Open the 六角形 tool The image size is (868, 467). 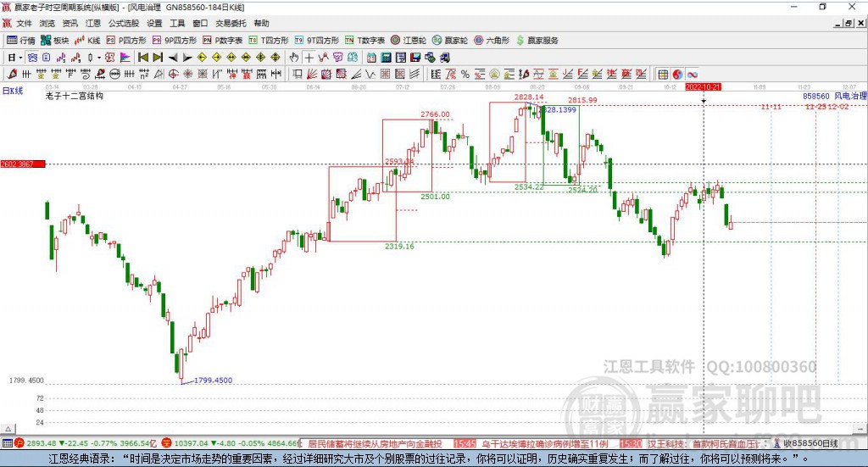point(492,41)
